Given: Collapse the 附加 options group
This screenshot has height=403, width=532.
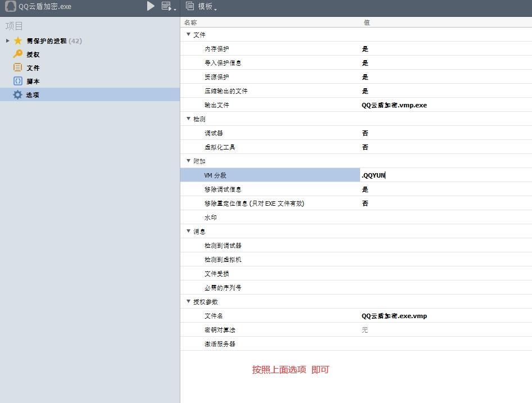Looking at the screenshot, I should 188,161.
